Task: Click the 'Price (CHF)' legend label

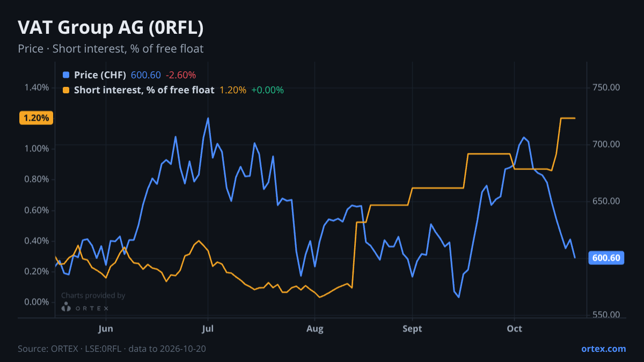Action: pos(100,75)
